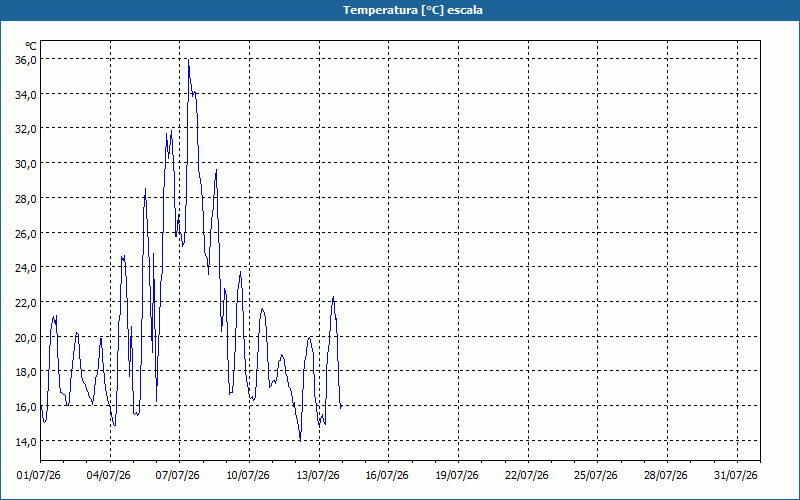The image size is (800, 500).
Task: Click the end point of the blue curve
Action: pyautogui.click(x=341, y=407)
